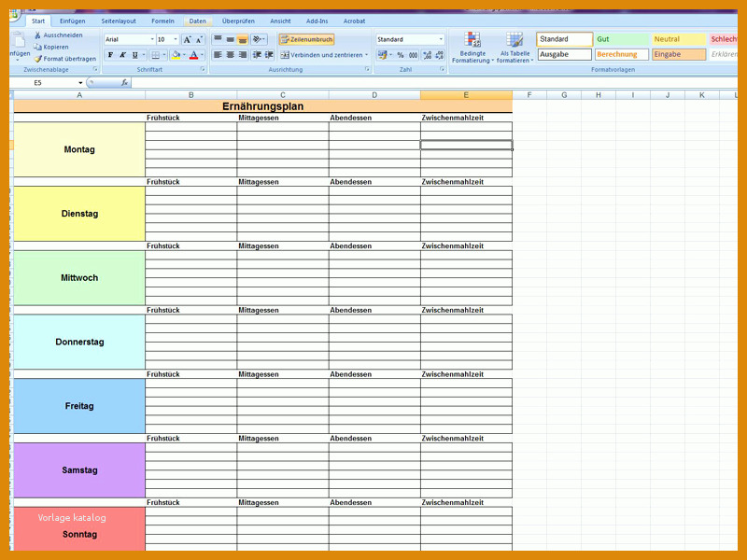Open the font size dropdown
Image resolution: width=747 pixels, height=560 pixels.
(x=176, y=39)
